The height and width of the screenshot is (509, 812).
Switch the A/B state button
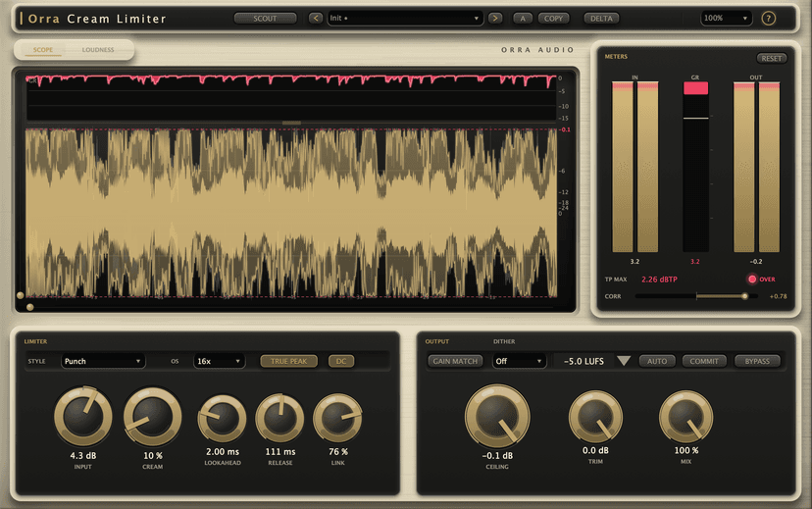[x=523, y=18]
